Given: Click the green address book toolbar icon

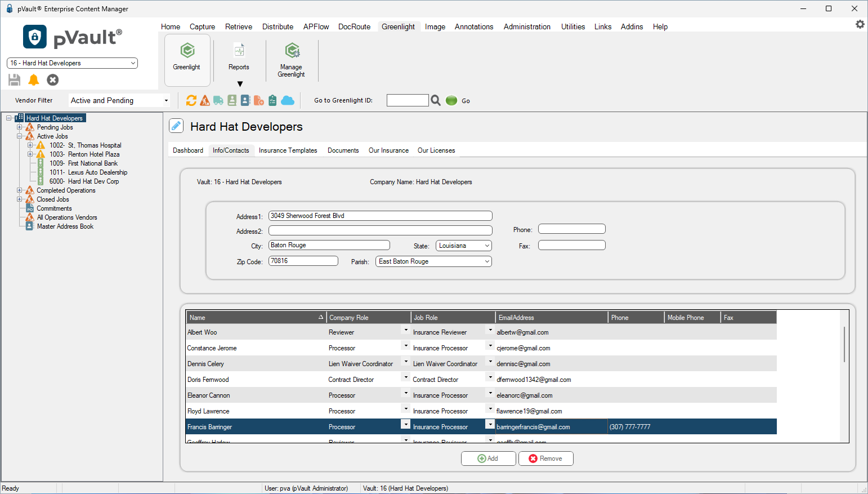Looking at the screenshot, I should (x=232, y=100).
